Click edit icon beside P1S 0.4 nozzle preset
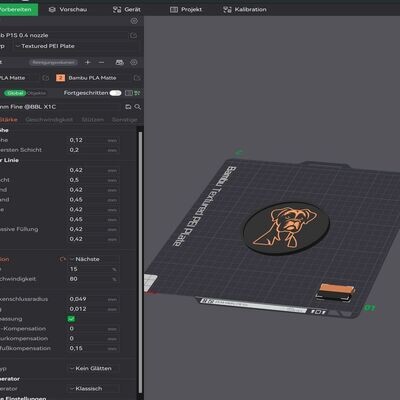Image resolution: width=400 pixels, height=400 pixels. tap(133, 35)
